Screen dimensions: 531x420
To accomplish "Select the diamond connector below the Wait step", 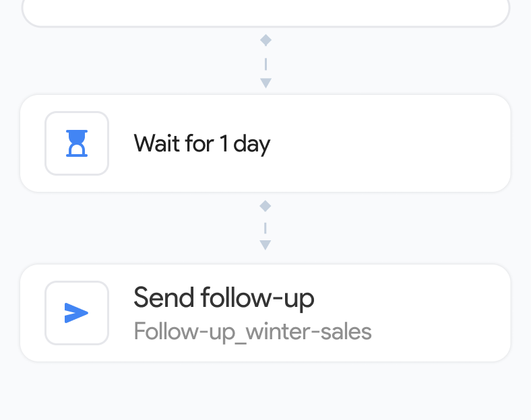I will [x=265, y=206].
